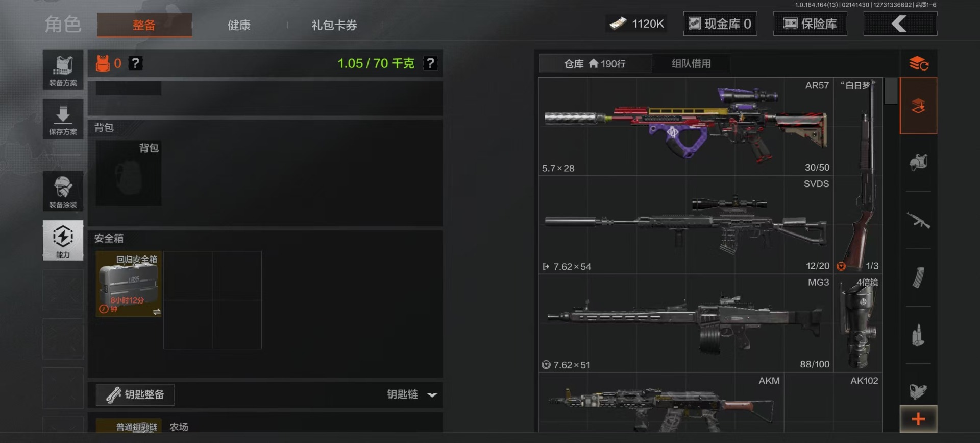Image resolution: width=980 pixels, height=443 pixels.
Task: Switch to 组队借用 tab
Action: pos(691,63)
